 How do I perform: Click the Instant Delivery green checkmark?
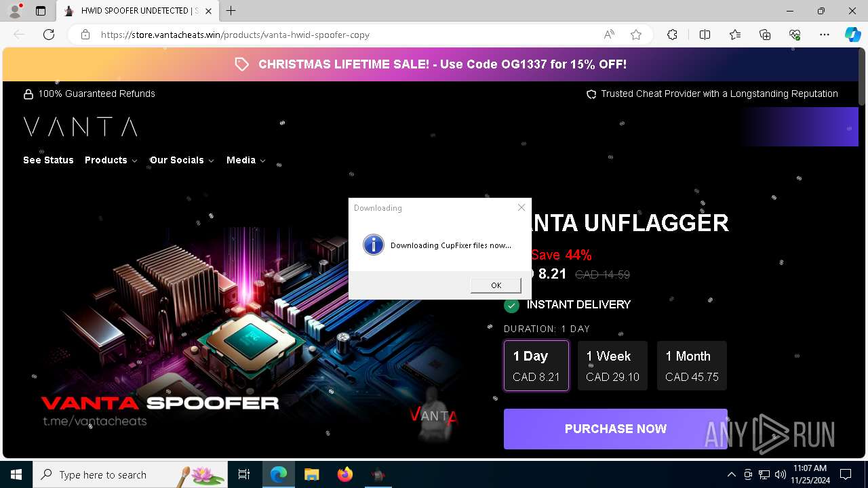pos(511,305)
